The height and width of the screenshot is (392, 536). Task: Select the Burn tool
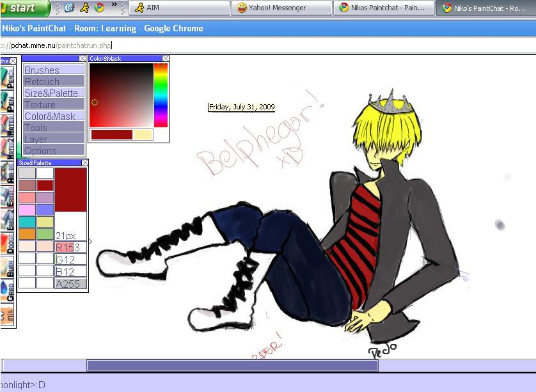click(x=8, y=267)
